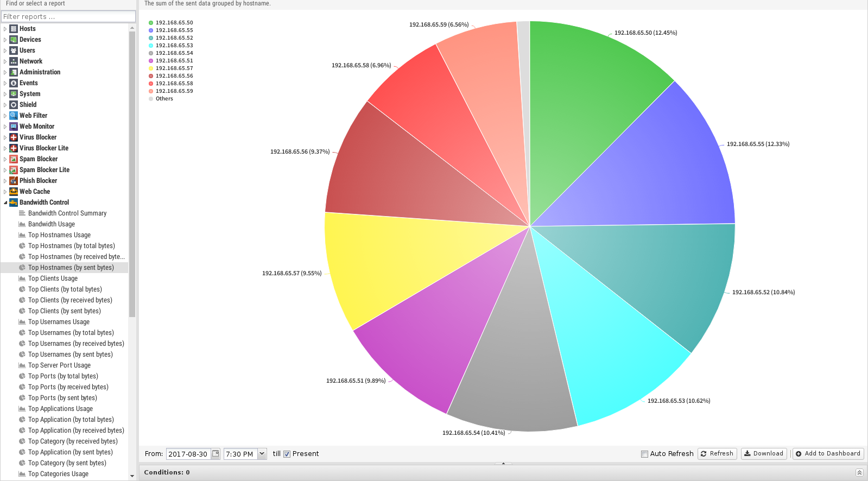Click the Web Filter icon
Screen dimensions: 868x481
[14, 116]
